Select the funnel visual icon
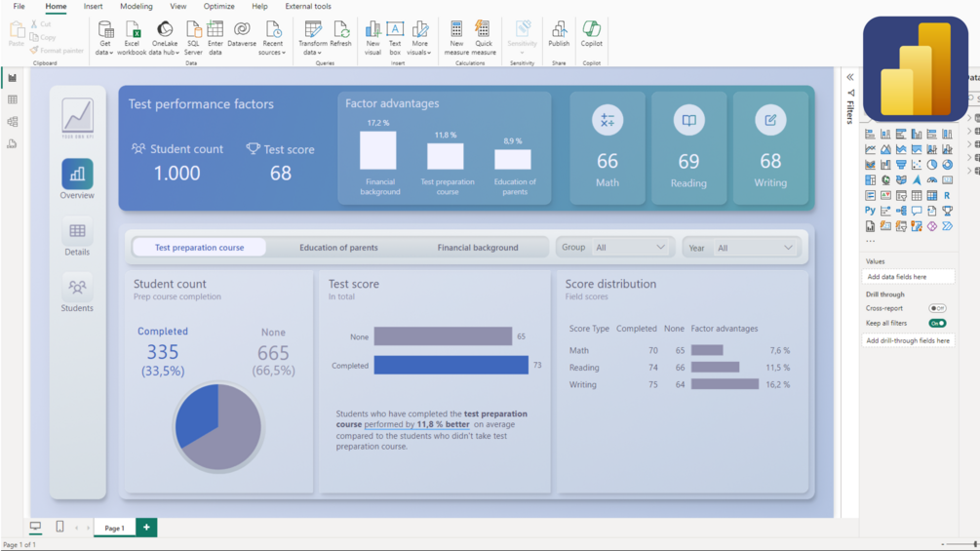This screenshot has width=980, height=551. 901,165
